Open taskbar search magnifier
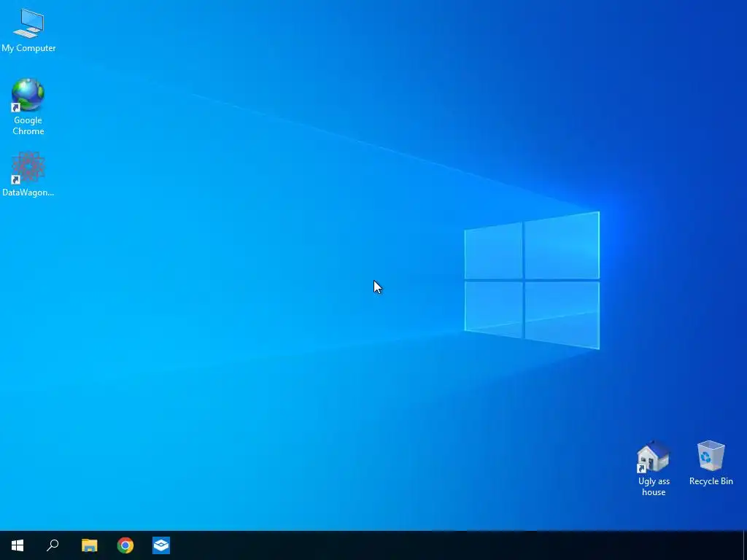747x560 pixels. pyautogui.click(x=53, y=545)
